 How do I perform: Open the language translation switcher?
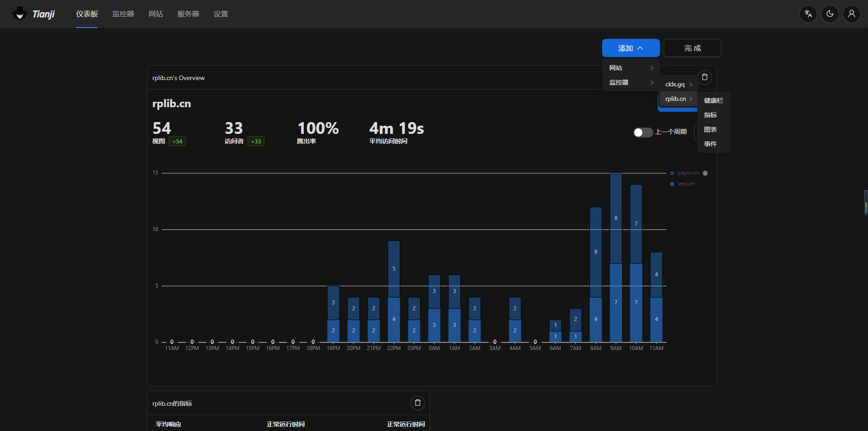808,14
